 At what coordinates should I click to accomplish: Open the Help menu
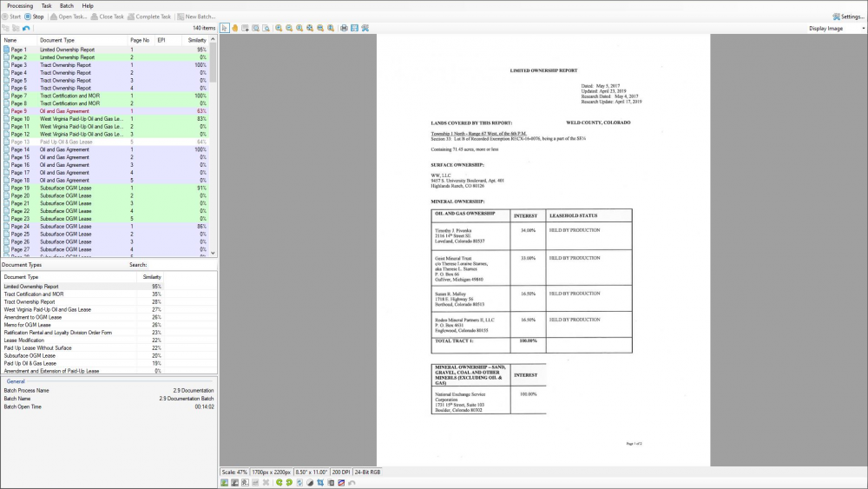point(88,5)
